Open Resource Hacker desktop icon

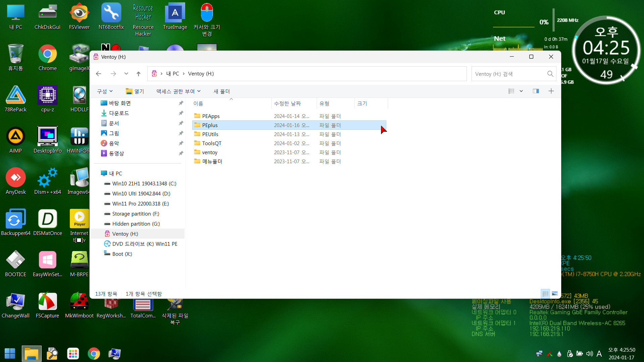click(x=143, y=20)
